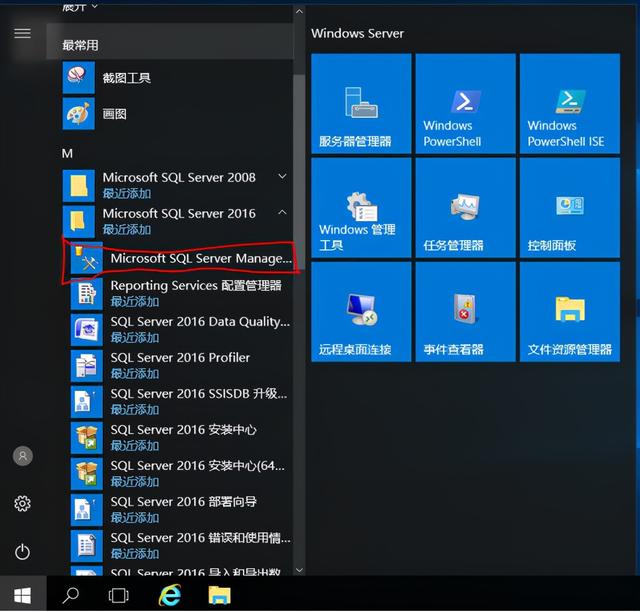Open the 服务器管理器 tile
This screenshot has height=612, width=640.
pos(361,104)
